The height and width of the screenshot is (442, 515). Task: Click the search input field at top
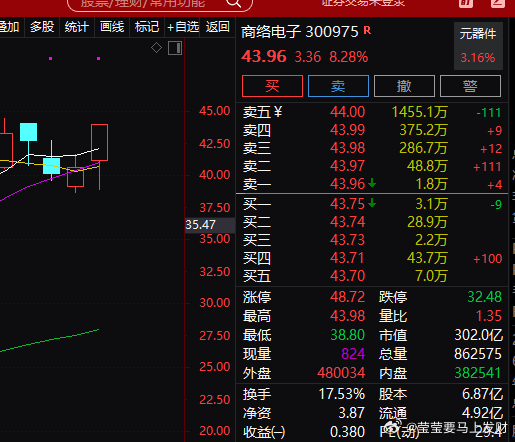(x=160, y=4)
